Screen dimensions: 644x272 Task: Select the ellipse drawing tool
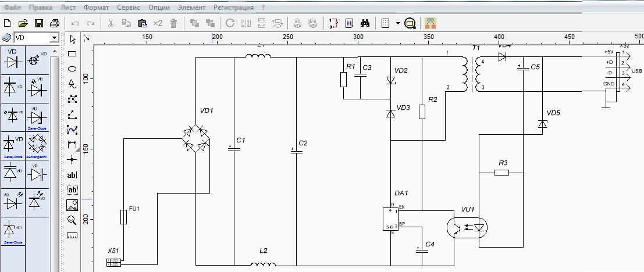(x=72, y=69)
